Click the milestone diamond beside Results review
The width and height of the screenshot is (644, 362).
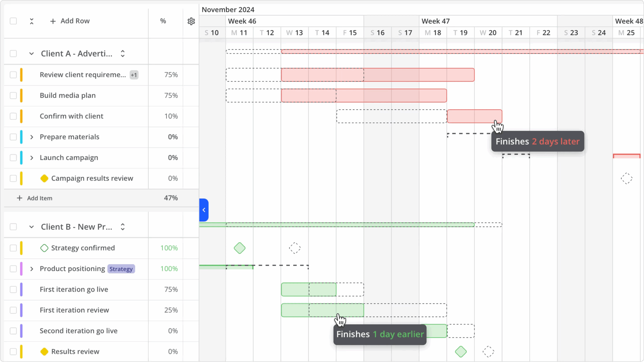point(44,351)
